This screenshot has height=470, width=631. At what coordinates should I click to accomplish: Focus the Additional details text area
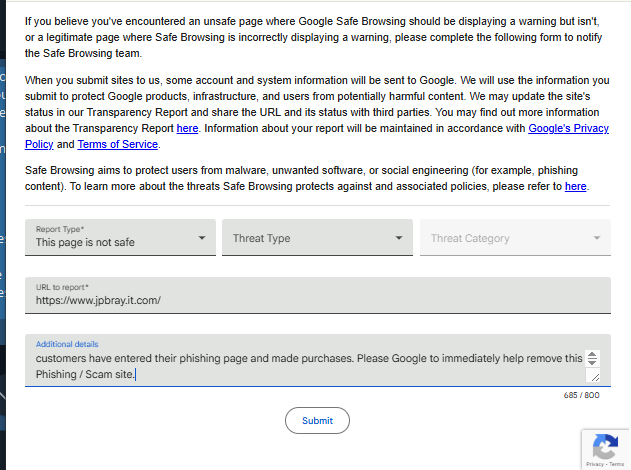(x=300, y=366)
